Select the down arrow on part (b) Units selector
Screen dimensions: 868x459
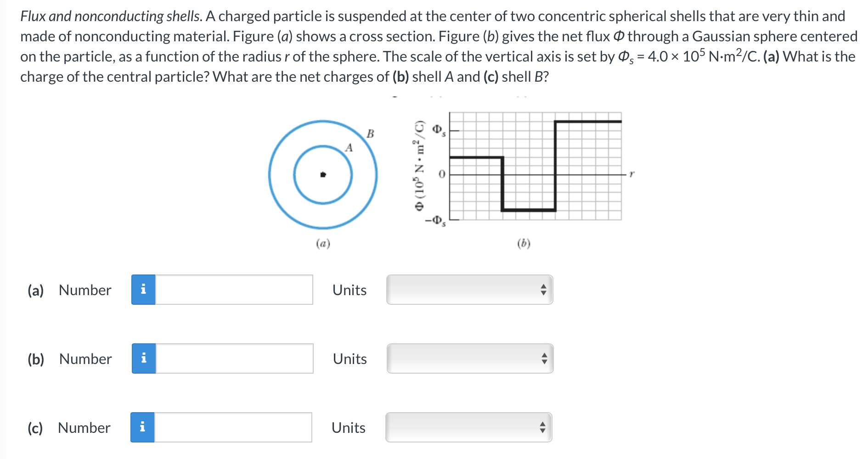click(543, 363)
